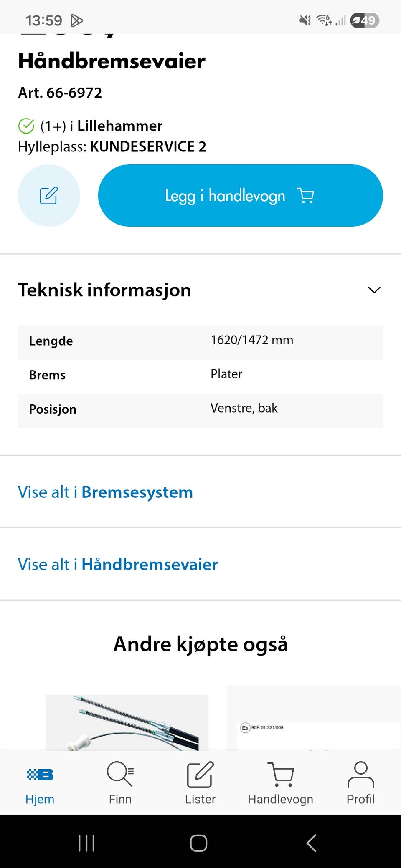The image size is (401, 868).
Task: Open Vise alt i Håndbremsevaier link
Action: pos(118,564)
